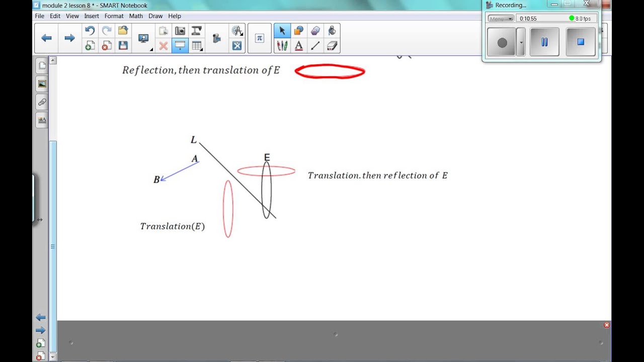The width and height of the screenshot is (644, 362).
Task: Click the Redo arrow icon
Action: (x=106, y=31)
